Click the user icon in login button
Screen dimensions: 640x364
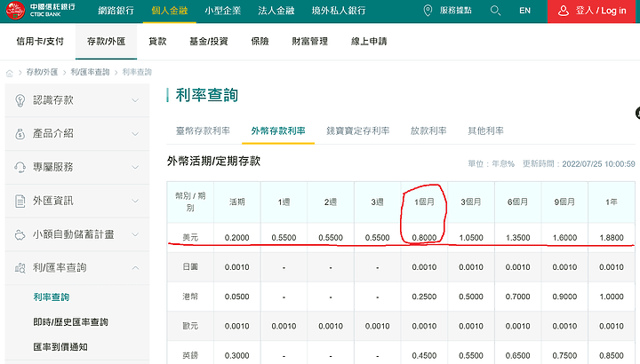(x=564, y=11)
